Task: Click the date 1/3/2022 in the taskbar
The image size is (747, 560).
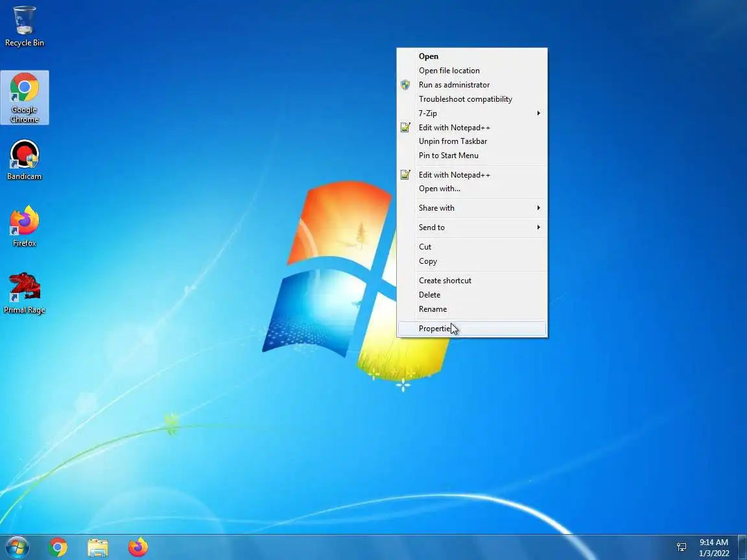Action: coord(714,553)
